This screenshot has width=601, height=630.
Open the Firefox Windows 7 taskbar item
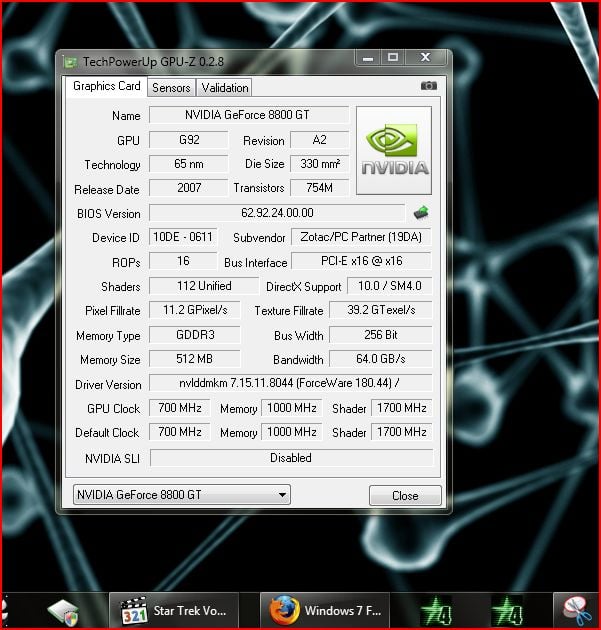pos(325,611)
